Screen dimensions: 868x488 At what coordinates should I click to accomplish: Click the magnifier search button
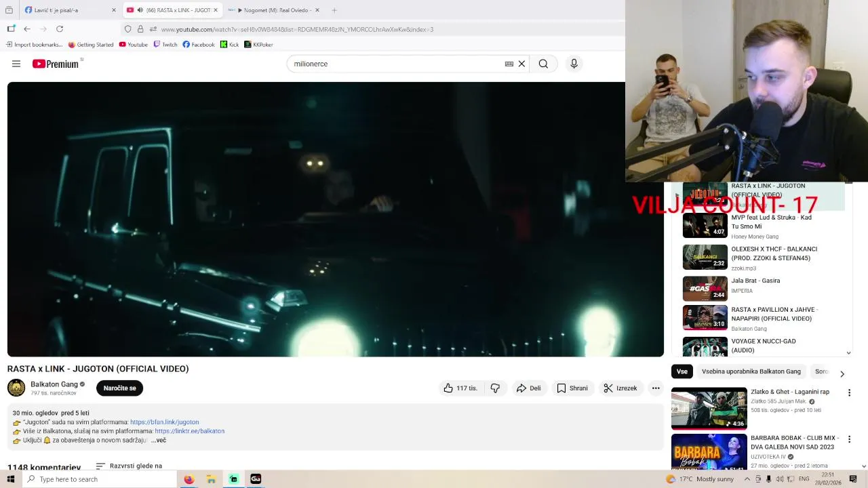coord(543,64)
